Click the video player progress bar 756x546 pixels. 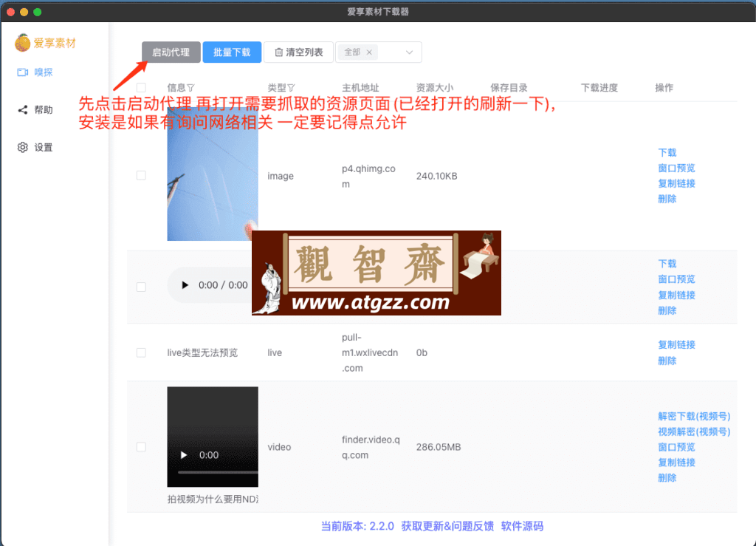pos(218,472)
